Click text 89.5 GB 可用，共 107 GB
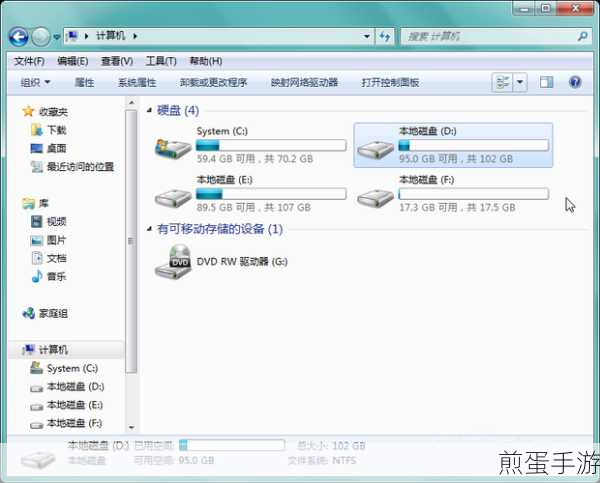The width and height of the screenshot is (600, 483). tap(254, 207)
